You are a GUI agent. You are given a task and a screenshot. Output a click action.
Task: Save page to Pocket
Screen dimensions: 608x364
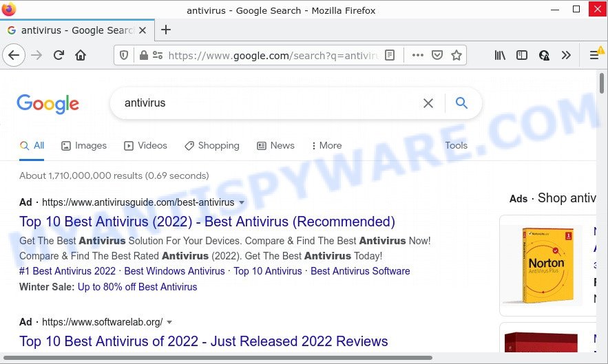[x=437, y=56]
